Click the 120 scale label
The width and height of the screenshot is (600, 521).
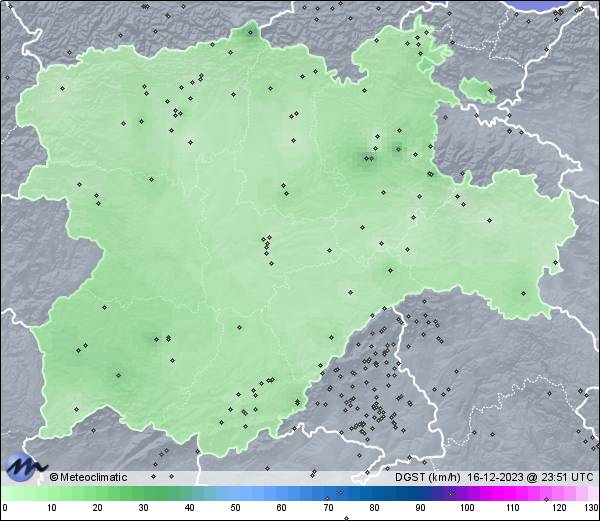click(x=559, y=508)
